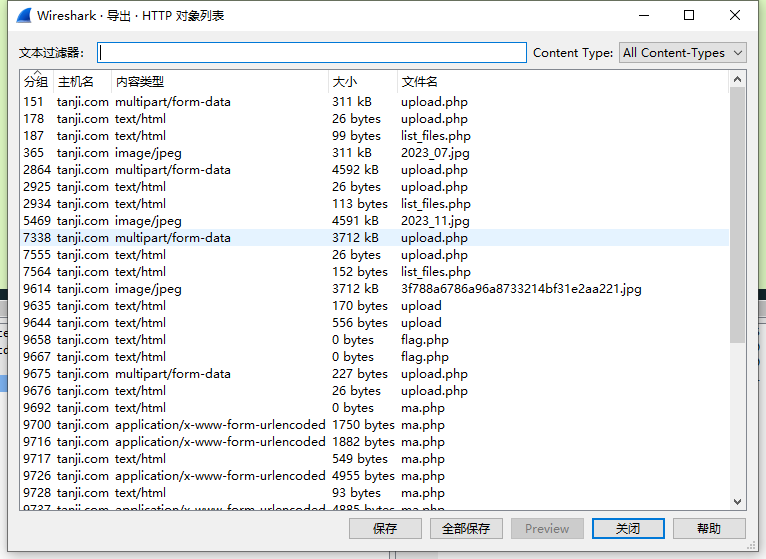Click the 保存 button
This screenshot has height=559, width=766.
tap(385, 528)
